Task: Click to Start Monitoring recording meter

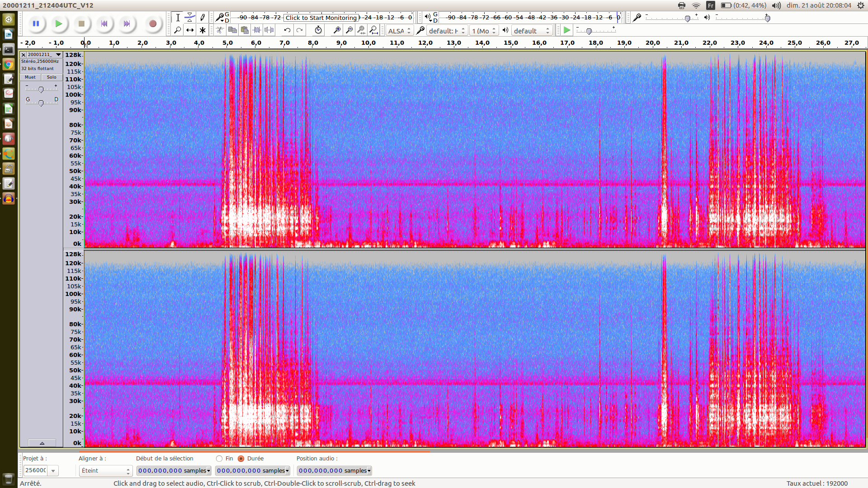Action: coord(321,18)
